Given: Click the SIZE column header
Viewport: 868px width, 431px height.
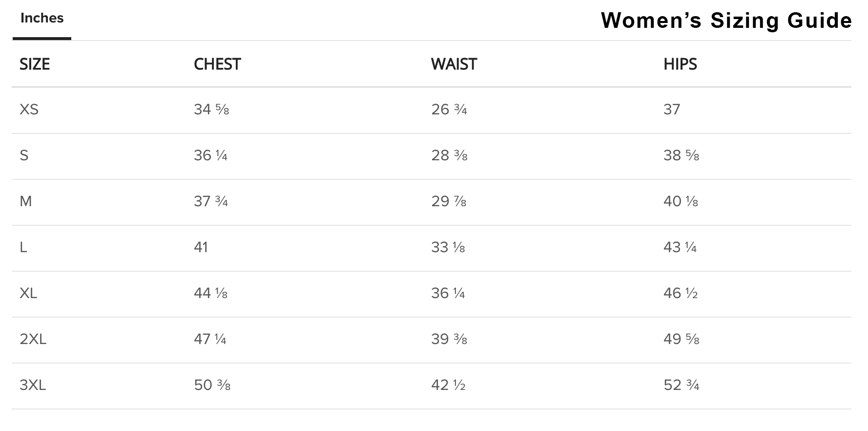Looking at the screenshot, I should (x=35, y=64).
